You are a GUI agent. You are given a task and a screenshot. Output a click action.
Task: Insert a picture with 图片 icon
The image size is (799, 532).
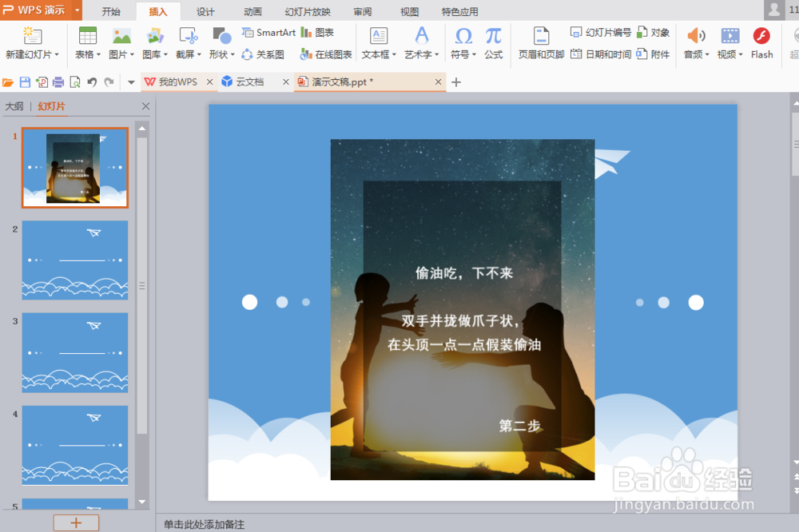pos(121,36)
